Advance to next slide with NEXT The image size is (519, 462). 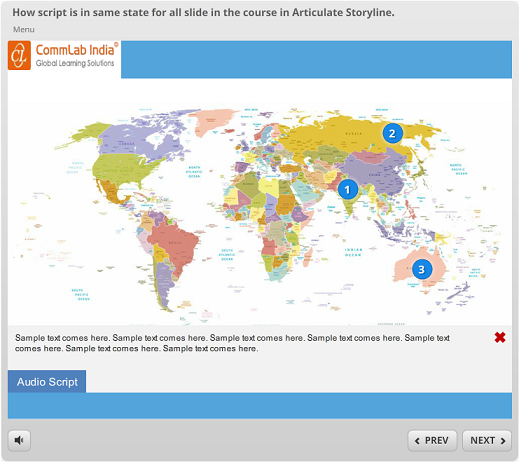tap(487, 441)
